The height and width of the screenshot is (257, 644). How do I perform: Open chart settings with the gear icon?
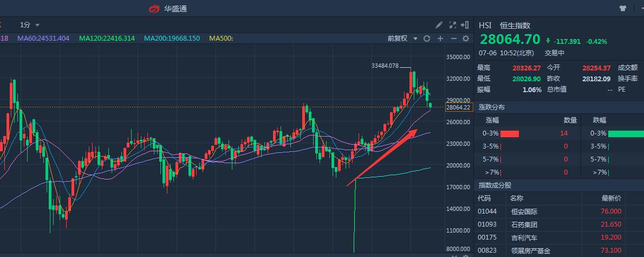click(x=466, y=38)
